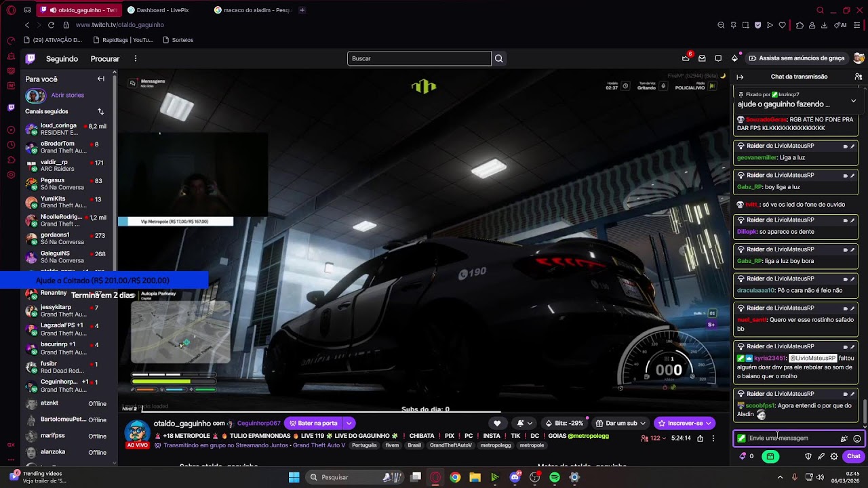Select the otaldo_gaguinho Twitch tab
Screen dimensions: 868x488
click(79, 10)
